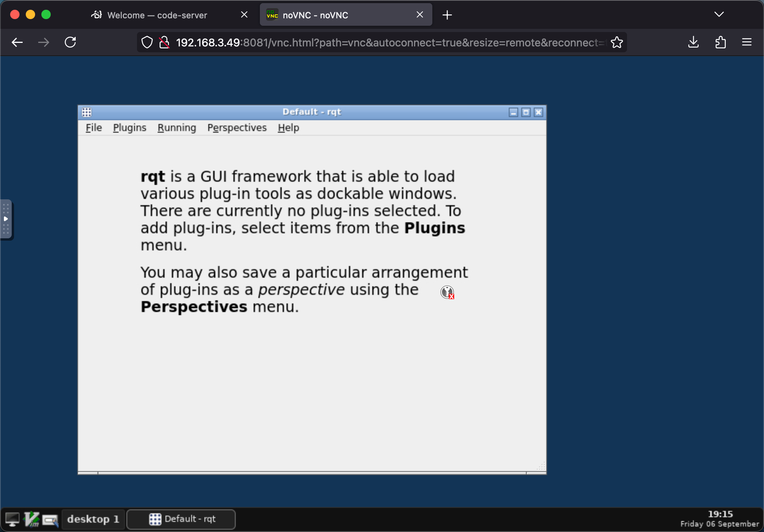
Task: Open the Plugins menu
Action: (x=130, y=127)
